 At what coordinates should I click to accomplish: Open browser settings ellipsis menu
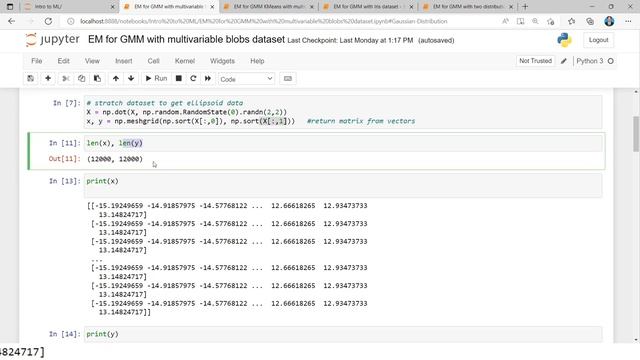[x=628, y=21]
